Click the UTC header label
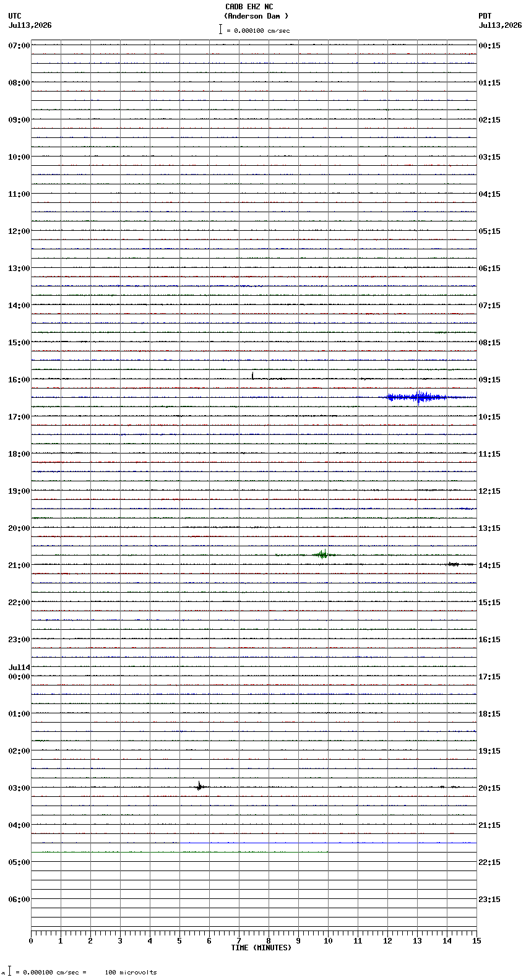526x980 pixels. tap(15, 16)
